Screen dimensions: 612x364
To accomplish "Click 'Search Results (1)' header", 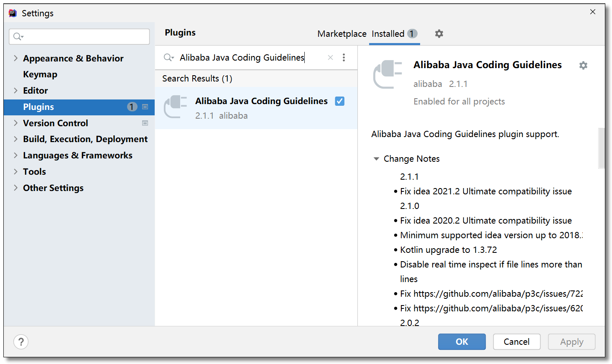I will point(197,79).
